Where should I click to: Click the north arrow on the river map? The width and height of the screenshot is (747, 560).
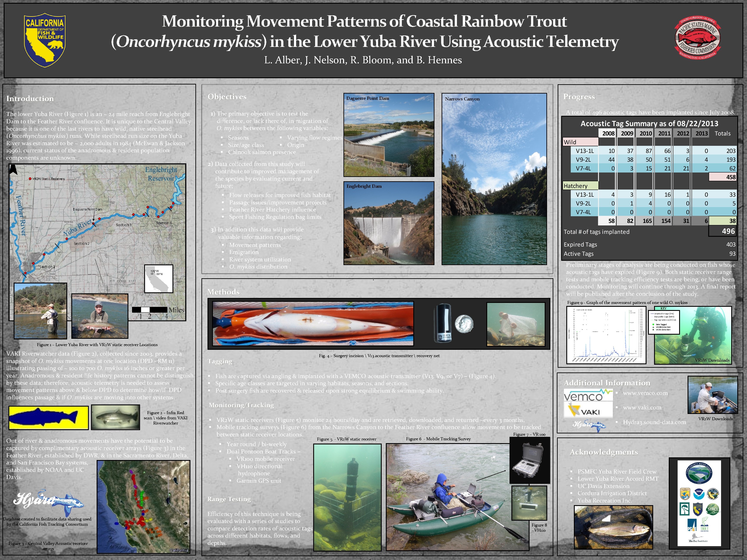(x=13, y=169)
